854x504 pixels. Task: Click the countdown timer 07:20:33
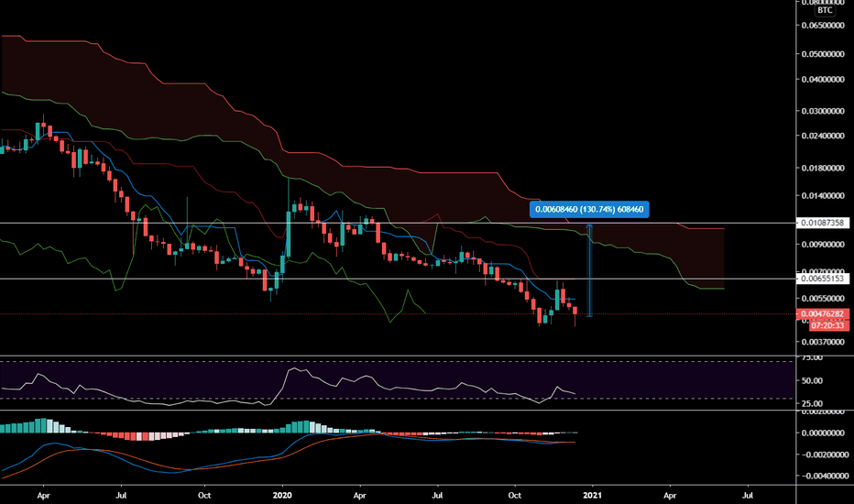tap(828, 326)
